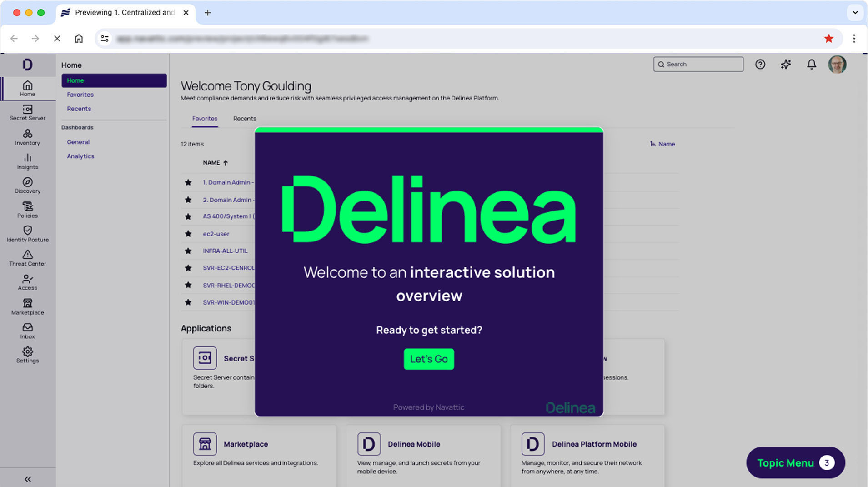Viewport: 868px width, 487px height.
Task: Open the INFRA-ALL-UTIL favorite link
Action: (x=225, y=251)
